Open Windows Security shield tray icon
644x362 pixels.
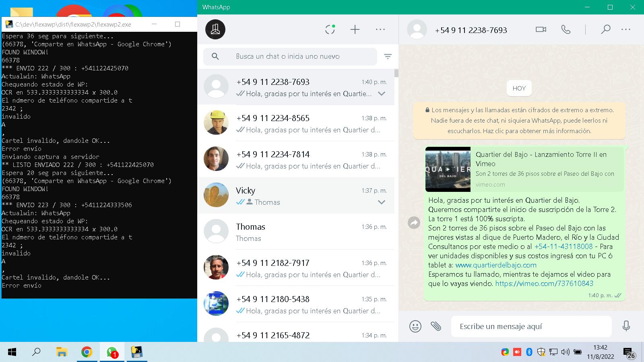(x=541, y=352)
